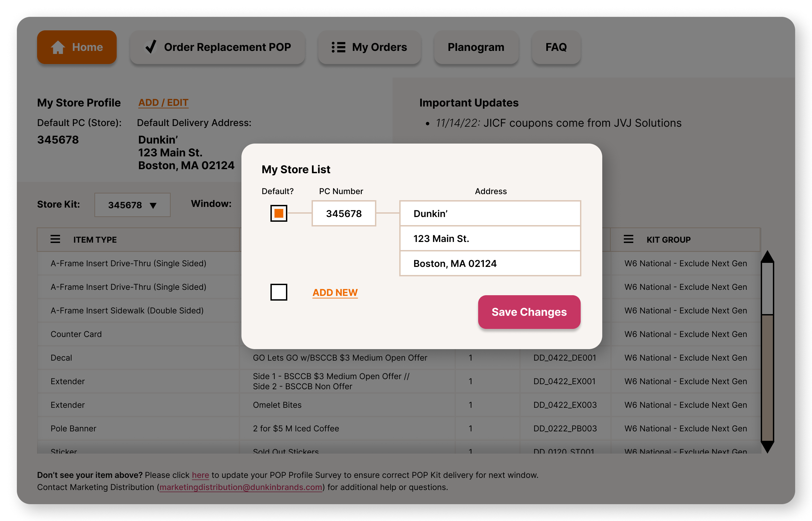Click the hamburger icon beside ITEM TYPE

pos(55,240)
